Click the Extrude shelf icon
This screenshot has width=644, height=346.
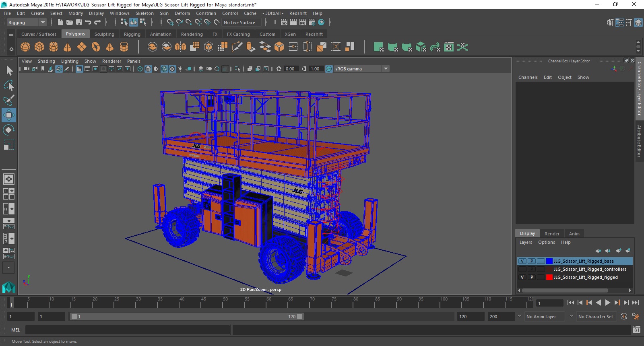click(251, 47)
